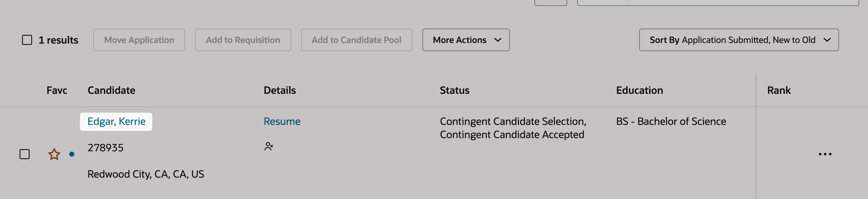Tick the select-all results checkbox
Image resolution: width=868 pixels, height=199 pixels.
point(27,40)
